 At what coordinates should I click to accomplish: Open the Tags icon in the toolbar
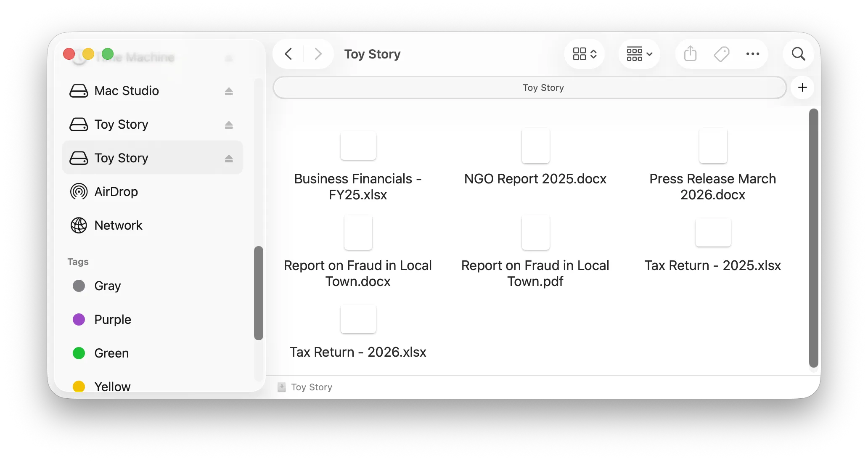pos(722,54)
